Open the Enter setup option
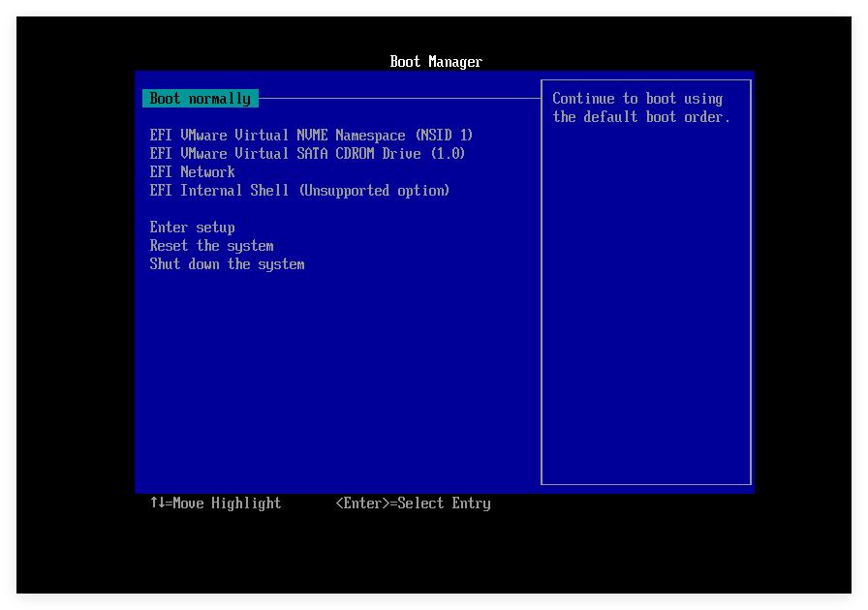Image resolution: width=868 pixels, height=610 pixels. 192,228
